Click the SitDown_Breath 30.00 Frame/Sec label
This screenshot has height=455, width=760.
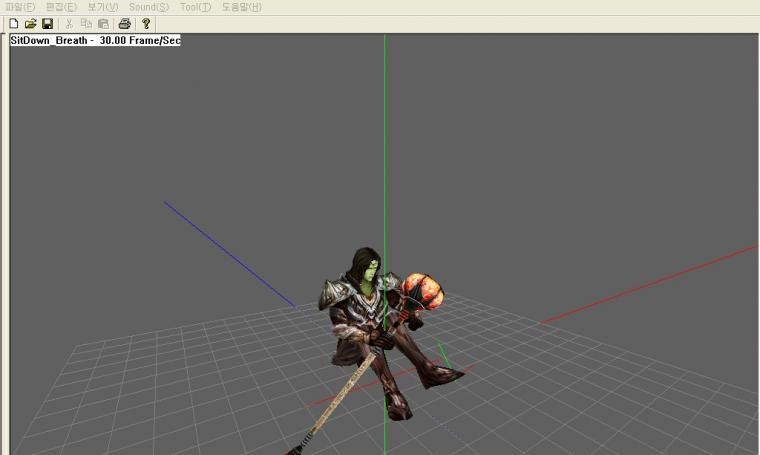[95, 40]
